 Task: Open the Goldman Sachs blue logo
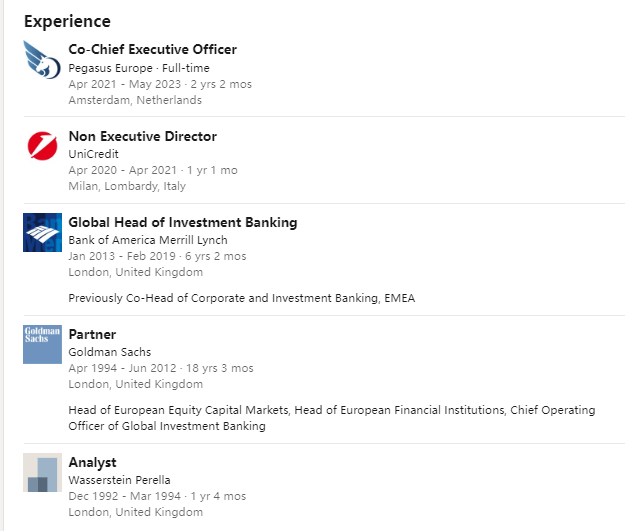coord(42,344)
